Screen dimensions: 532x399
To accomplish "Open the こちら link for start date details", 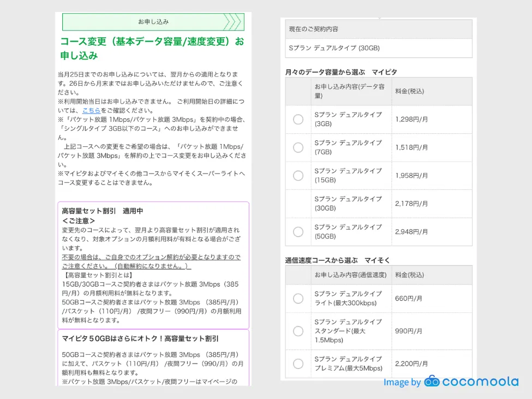I will point(91,110).
